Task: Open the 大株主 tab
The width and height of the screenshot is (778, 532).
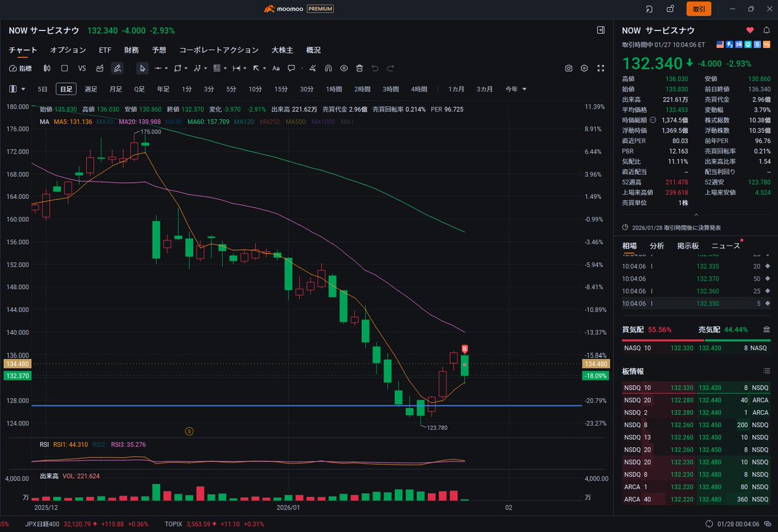Action: click(282, 50)
